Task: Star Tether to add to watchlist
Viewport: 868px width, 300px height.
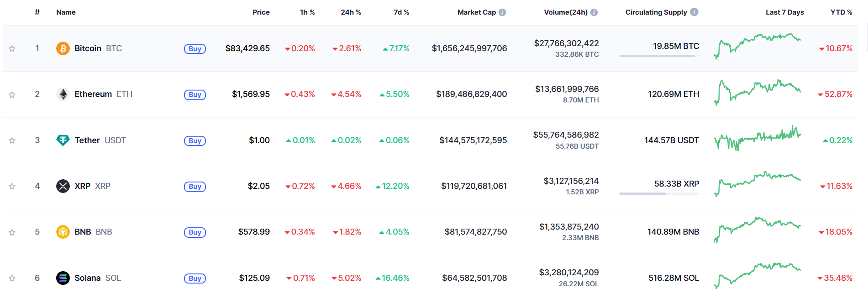Action: [12, 140]
